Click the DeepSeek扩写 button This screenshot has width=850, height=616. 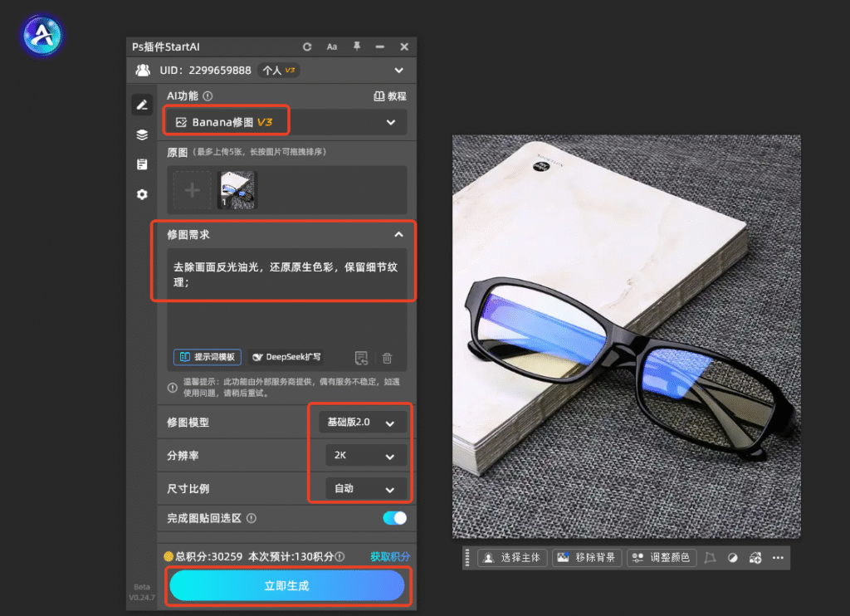tap(286, 357)
